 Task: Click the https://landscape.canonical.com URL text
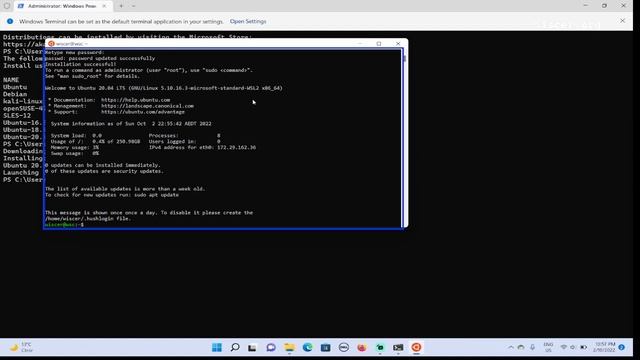(147, 106)
